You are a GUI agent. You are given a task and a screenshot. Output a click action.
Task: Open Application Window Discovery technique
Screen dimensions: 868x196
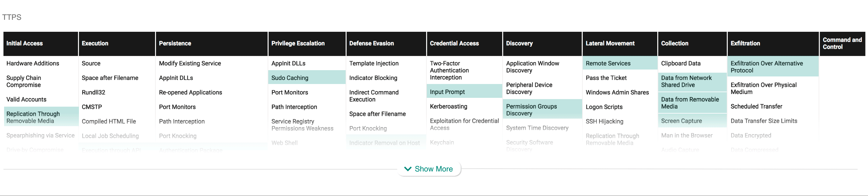(532, 67)
